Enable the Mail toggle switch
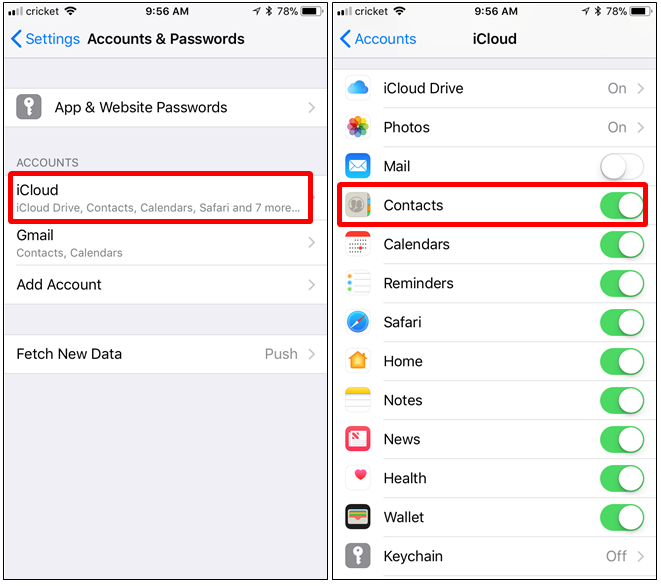 click(622, 167)
